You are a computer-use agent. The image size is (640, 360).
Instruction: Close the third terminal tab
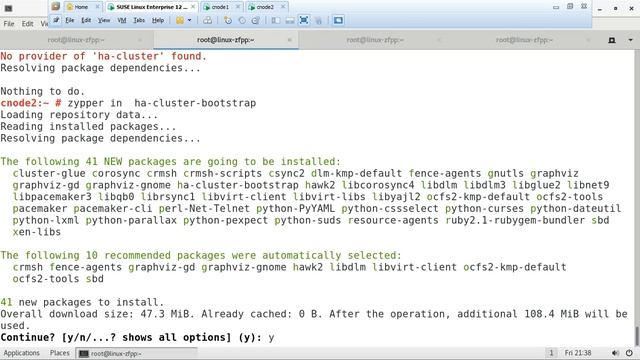click(439, 40)
